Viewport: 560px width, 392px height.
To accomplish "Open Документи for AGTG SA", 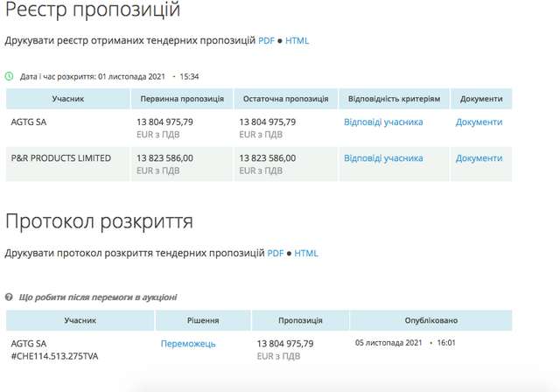I will [479, 122].
